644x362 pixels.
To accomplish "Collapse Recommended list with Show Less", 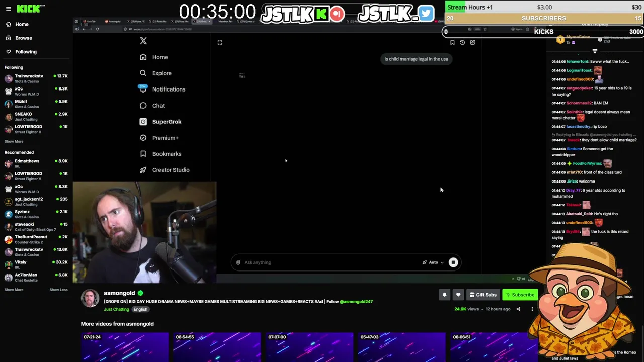I will [x=58, y=290].
